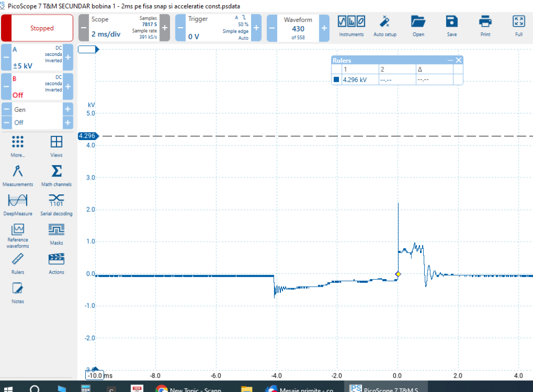Open the Instruments panel
This screenshot has height=392, width=533.
tap(351, 26)
